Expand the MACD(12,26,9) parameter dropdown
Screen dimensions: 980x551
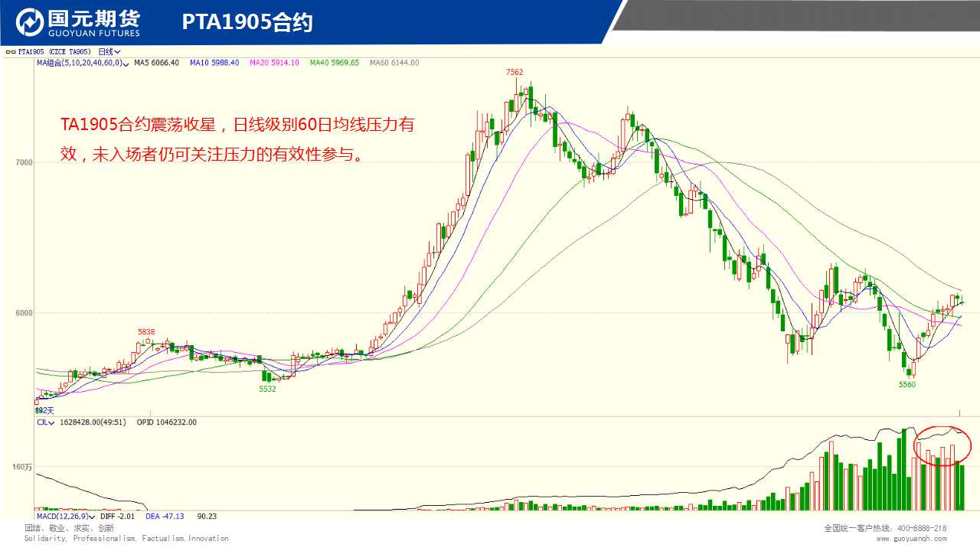pos(94,517)
